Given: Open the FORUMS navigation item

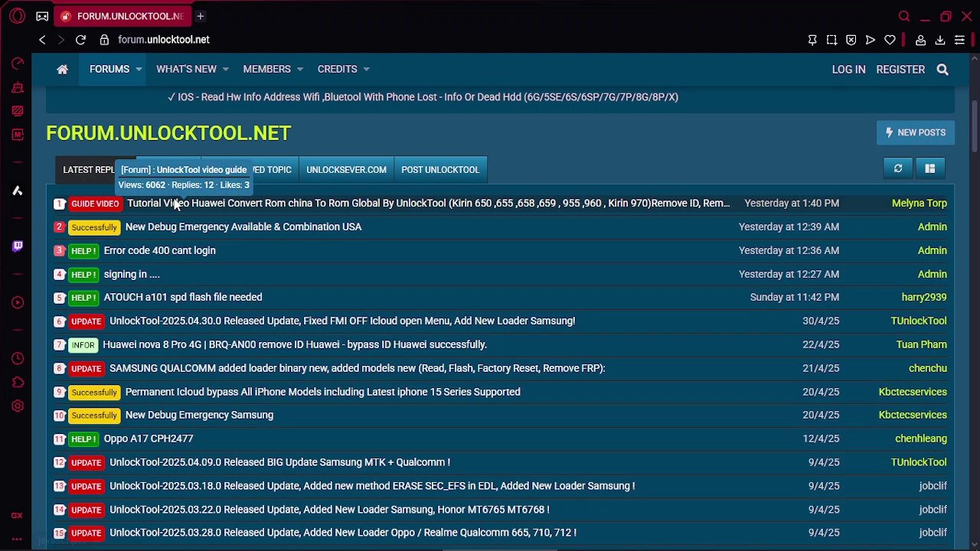Looking at the screenshot, I should (109, 69).
